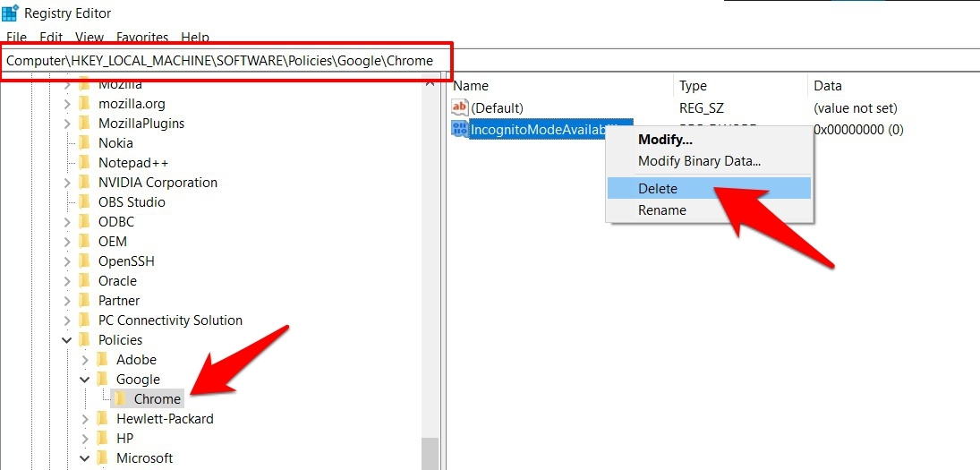Viewport: 980px width, 470px height.
Task: Click the tree scrollbar up arrow
Action: (430, 82)
